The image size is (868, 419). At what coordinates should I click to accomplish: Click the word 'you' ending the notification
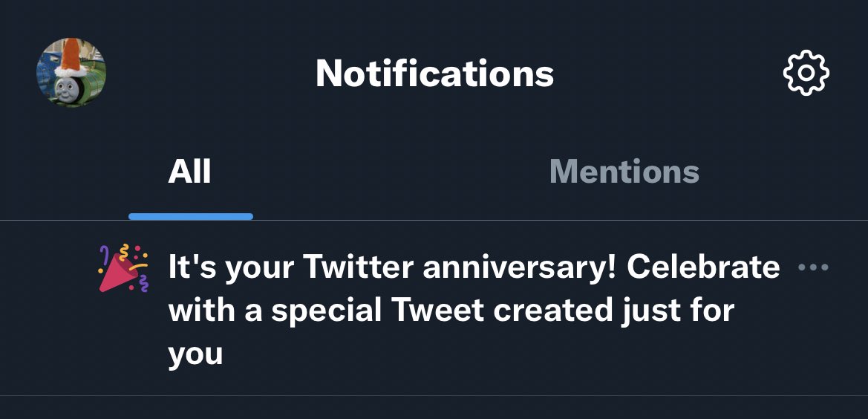[195, 354]
